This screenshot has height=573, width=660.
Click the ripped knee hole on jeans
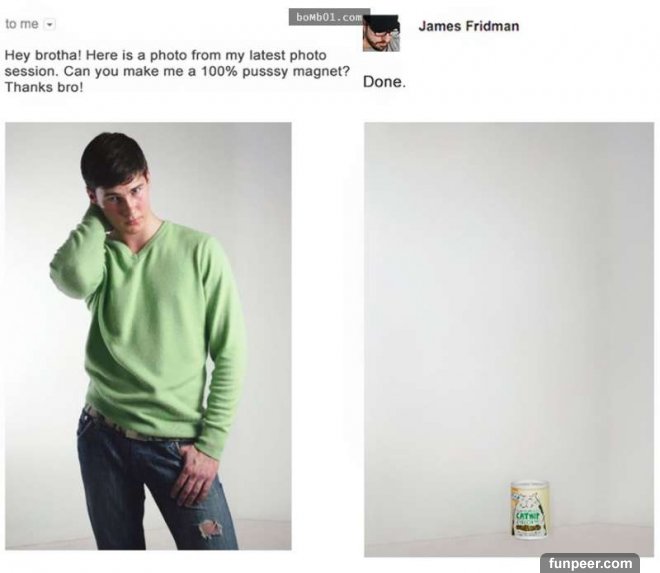click(x=210, y=528)
